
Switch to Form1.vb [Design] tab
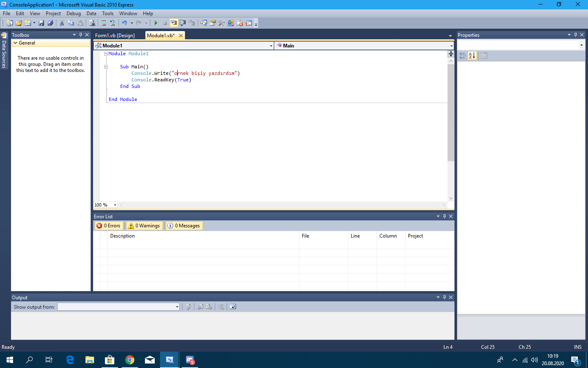[115, 36]
